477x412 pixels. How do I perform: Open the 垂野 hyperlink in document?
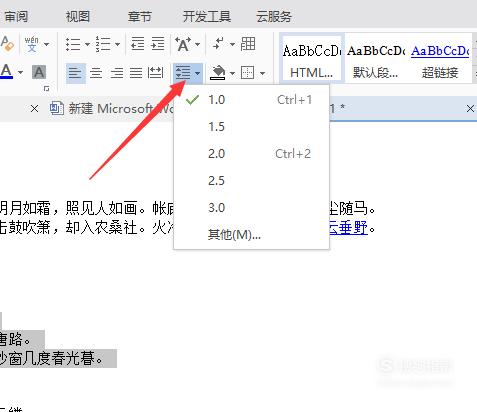[354, 228]
